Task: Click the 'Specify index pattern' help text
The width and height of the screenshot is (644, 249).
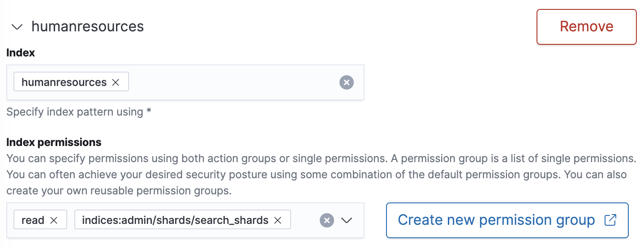Action: click(x=79, y=112)
